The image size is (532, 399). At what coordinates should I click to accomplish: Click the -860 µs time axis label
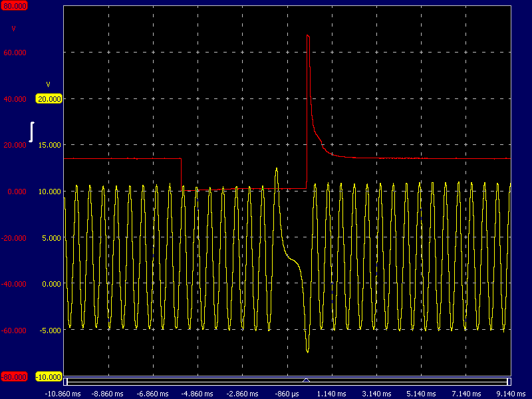pos(287,394)
